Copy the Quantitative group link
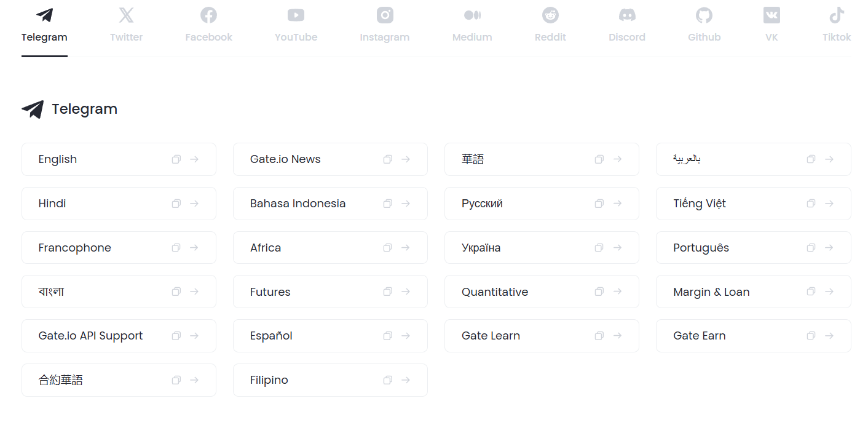 coord(599,292)
